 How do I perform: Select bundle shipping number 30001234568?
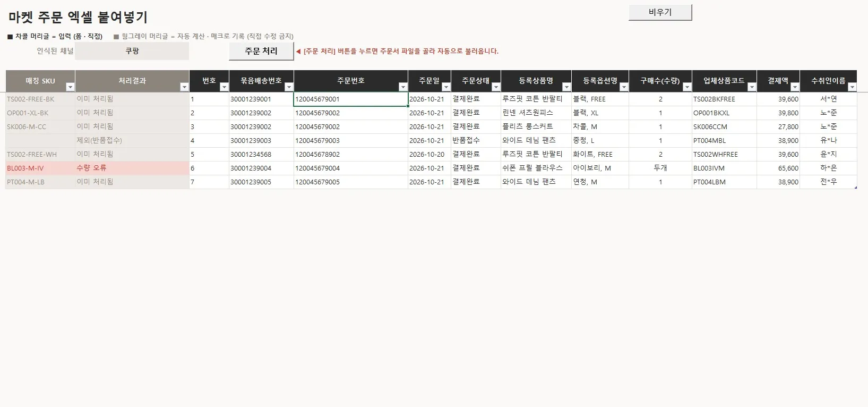(261, 155)
